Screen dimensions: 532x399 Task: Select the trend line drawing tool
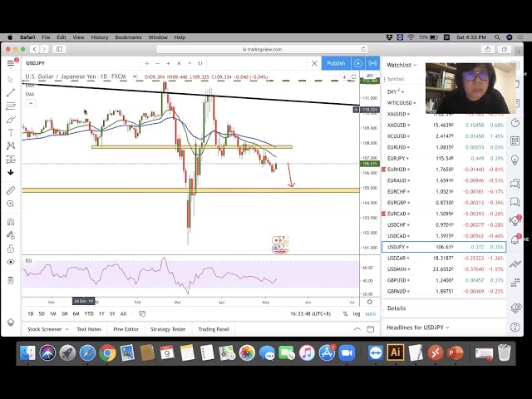pos(11,92)
